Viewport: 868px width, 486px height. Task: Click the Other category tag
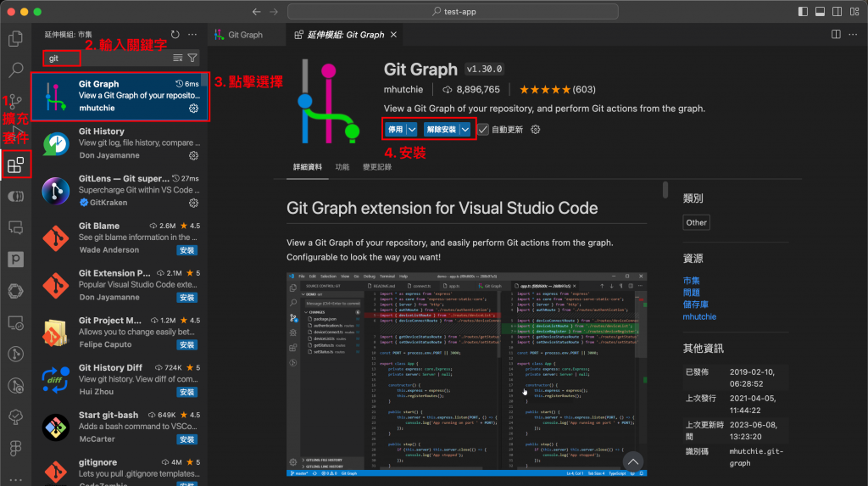[x=696, y=222]
